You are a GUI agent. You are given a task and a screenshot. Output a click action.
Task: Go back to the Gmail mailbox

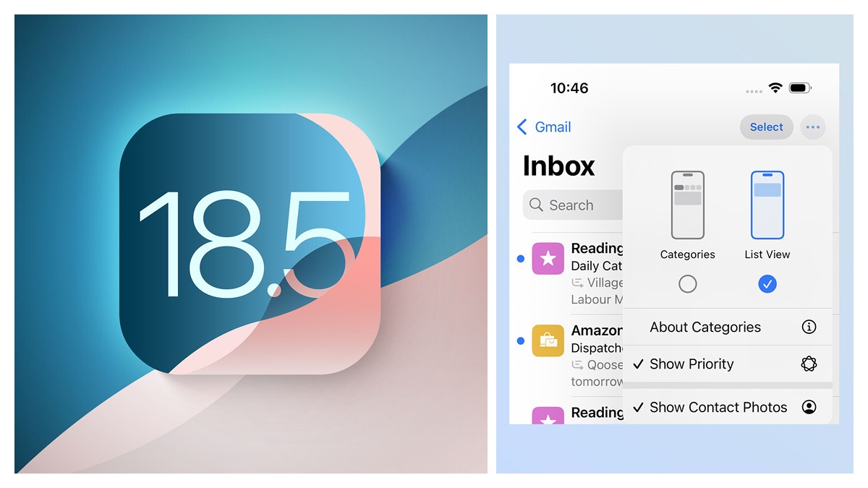[x=544, y=127]
